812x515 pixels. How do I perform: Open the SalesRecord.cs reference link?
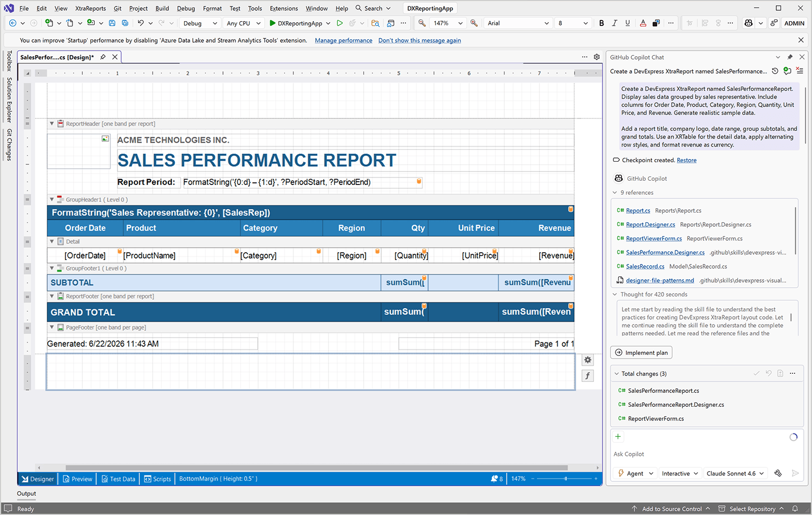tap(645, 266)
